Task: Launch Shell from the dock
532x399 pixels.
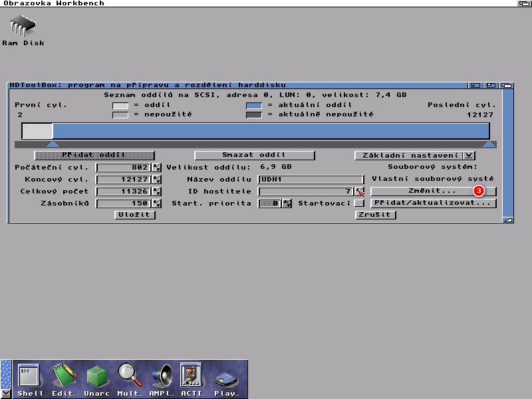Action: [x=30, y=376]
